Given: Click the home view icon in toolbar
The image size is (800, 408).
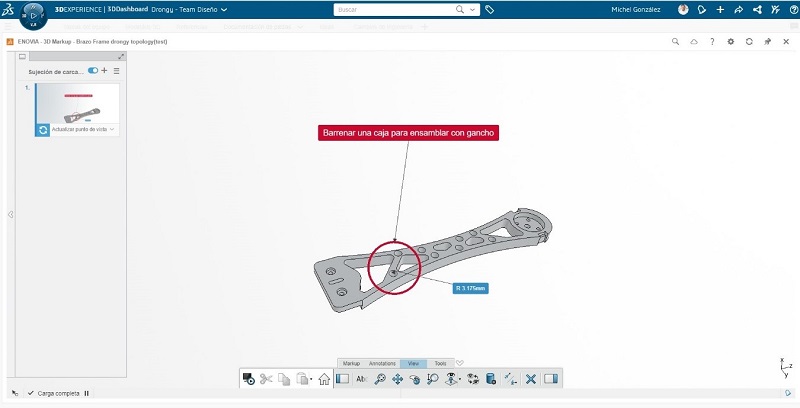Looking at the screenshot, I should pos(324,379).
